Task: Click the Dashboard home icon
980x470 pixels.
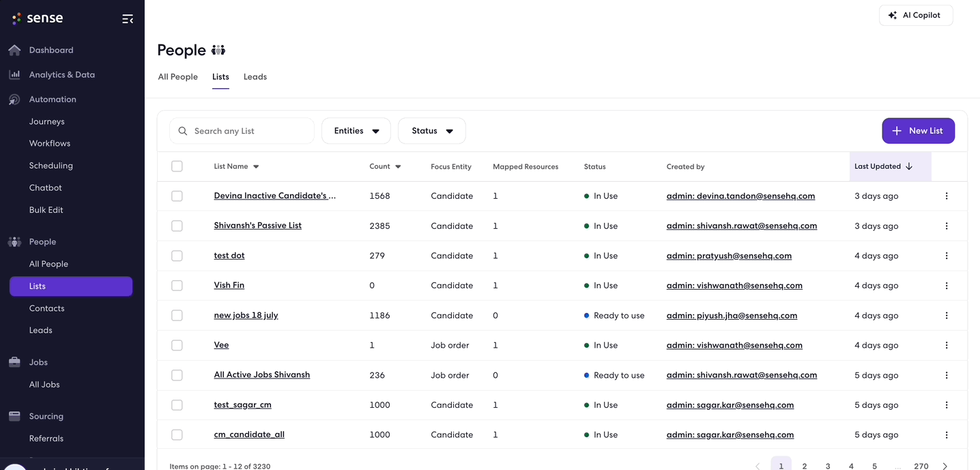Action: (x=14, y=50)
